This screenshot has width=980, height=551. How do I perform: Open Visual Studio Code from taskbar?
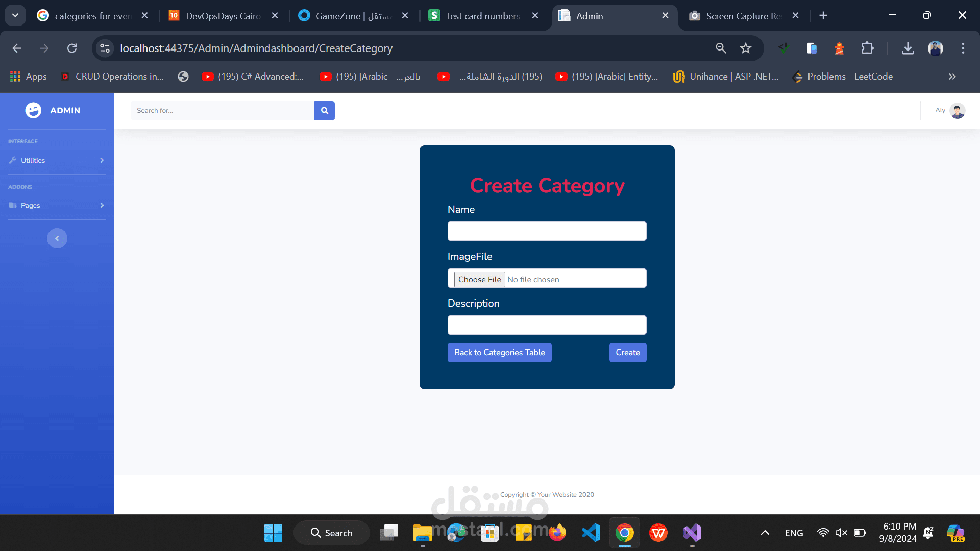pos(591,533)
